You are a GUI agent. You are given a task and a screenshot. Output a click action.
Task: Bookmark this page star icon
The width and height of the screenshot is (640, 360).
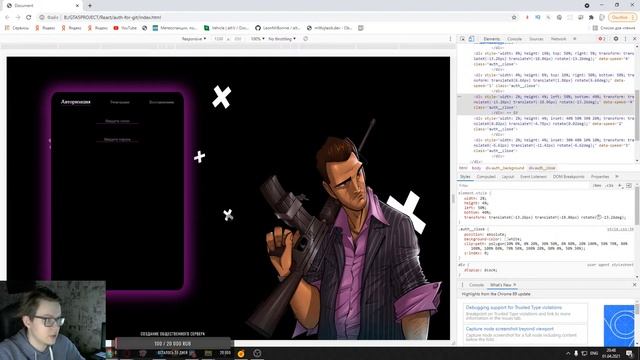pos(514,17)
